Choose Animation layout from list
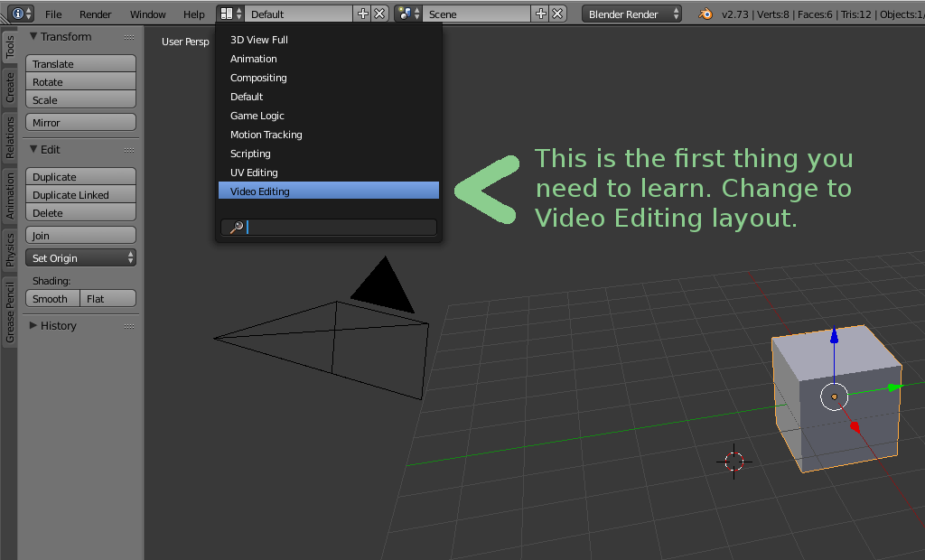The image size is (925, 560). (x=329, y=59)
